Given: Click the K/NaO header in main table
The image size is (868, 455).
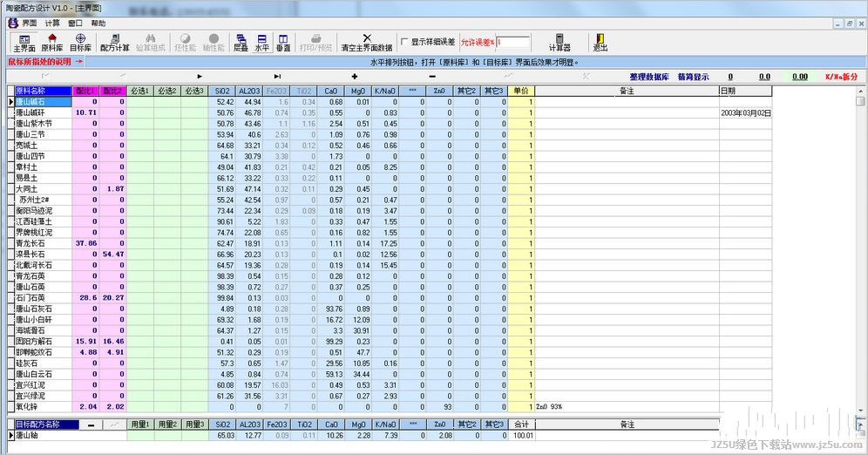Looking at the screenshot, I should coord(385,91).
